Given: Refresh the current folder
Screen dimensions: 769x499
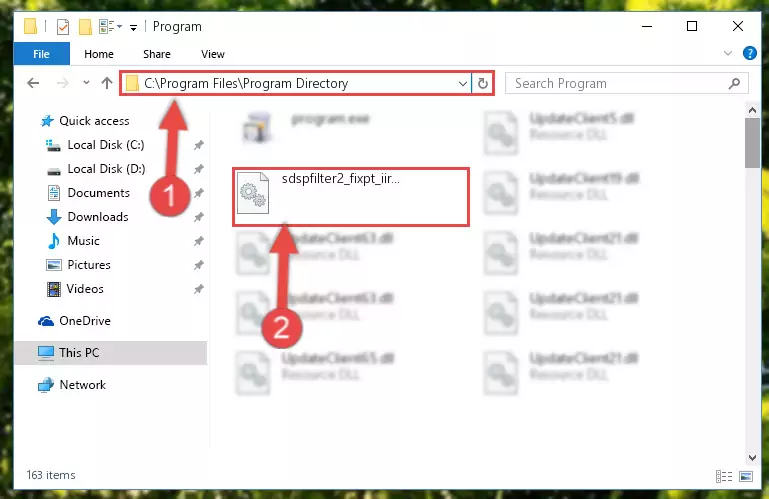Looking at the screenshot, I should [x=483, y=83].
